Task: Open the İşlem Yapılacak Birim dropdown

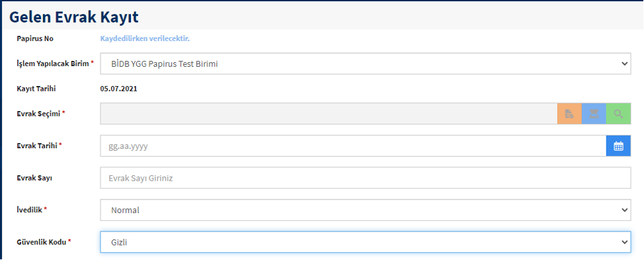Action: tap(366, 64)
